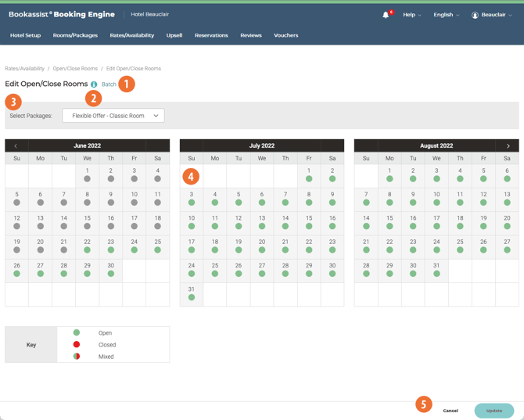
Task: Click Open/Close Rooms in breadcrumb trail
Action: [x=75, y=69]
